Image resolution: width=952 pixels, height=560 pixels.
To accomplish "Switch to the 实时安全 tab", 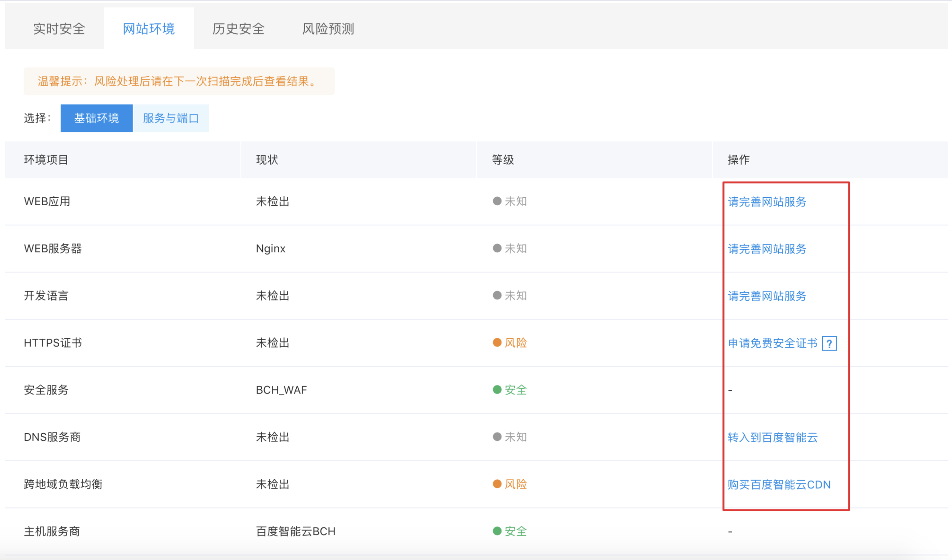I will pyautogui.click(x=59, y=29).
